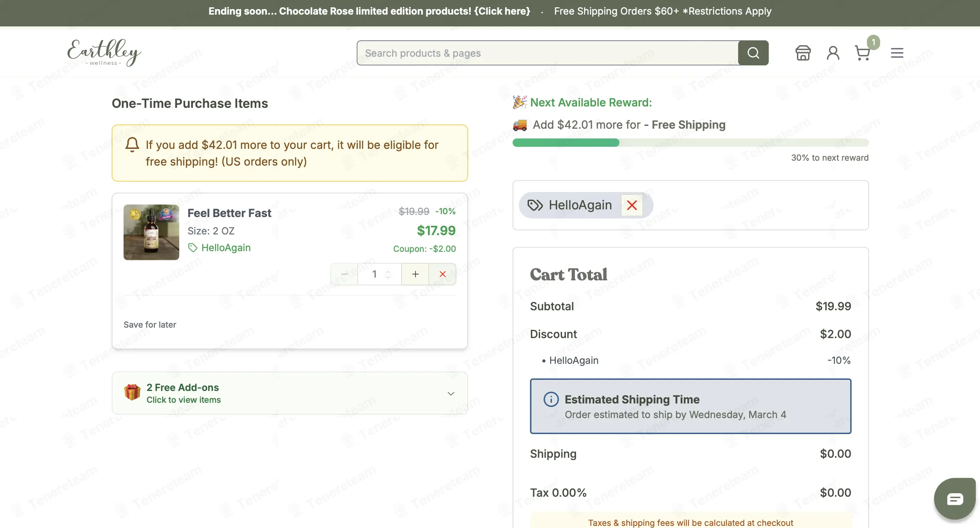
Task: Click the Subtotal $19.99 amount
Action: pyautogui.click(x=833, y=306)
